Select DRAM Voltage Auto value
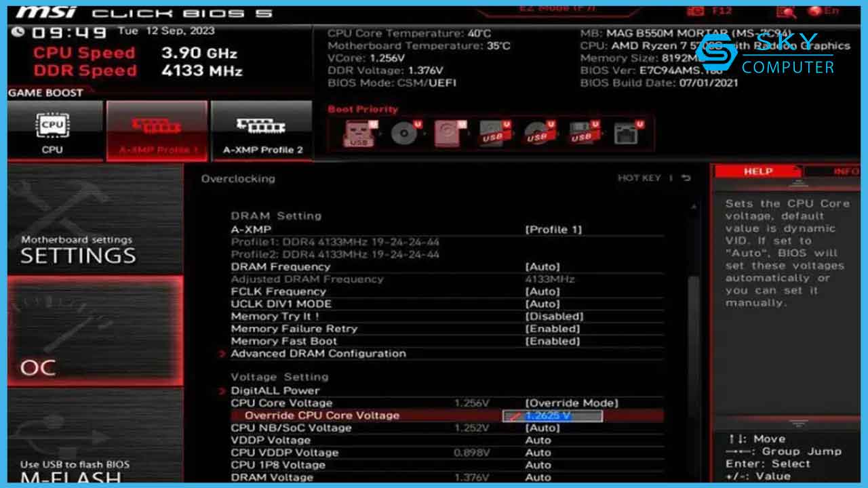The image size is (868, 488). click(538, 477)
